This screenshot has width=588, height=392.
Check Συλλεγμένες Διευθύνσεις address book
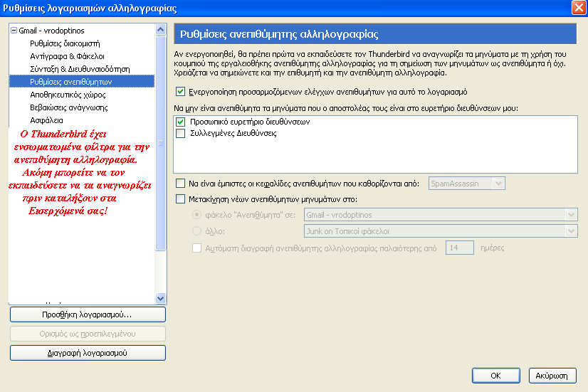coord(180,133)
